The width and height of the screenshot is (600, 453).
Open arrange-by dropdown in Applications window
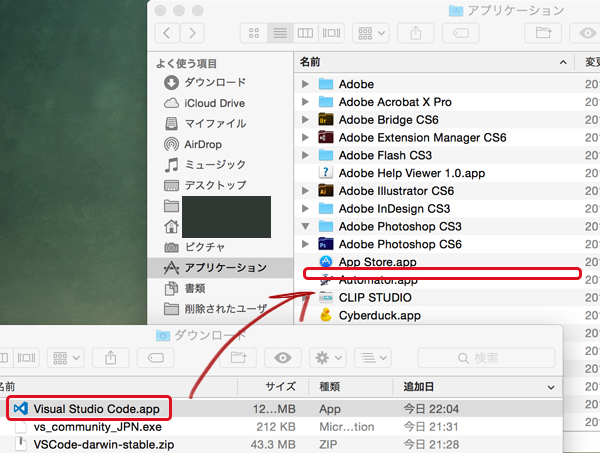(x=371, y=33)
